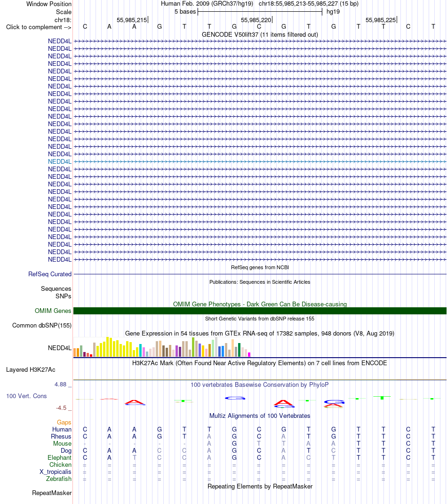This screenshot has width=447, height=504.
Task: Select the Elephant species row label
Action: tap(59, 458)
